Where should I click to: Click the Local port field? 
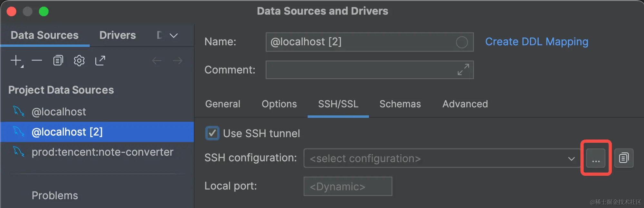pos(348,186)
